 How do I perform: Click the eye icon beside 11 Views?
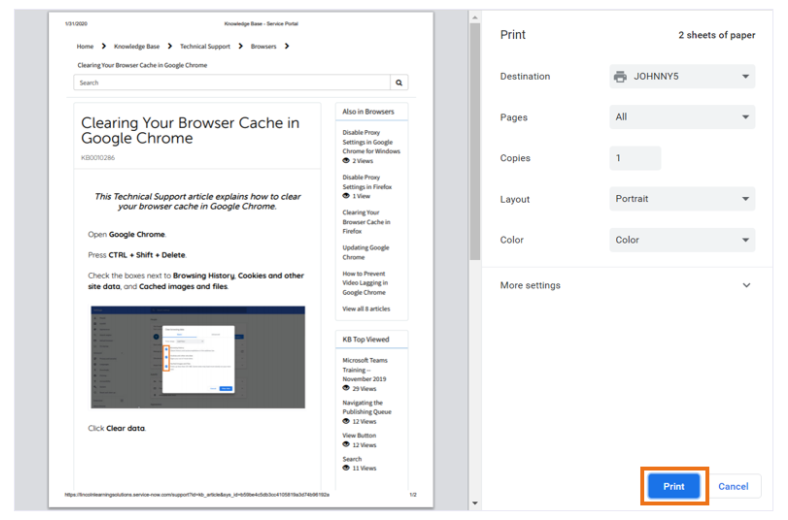tap(346, 468)
